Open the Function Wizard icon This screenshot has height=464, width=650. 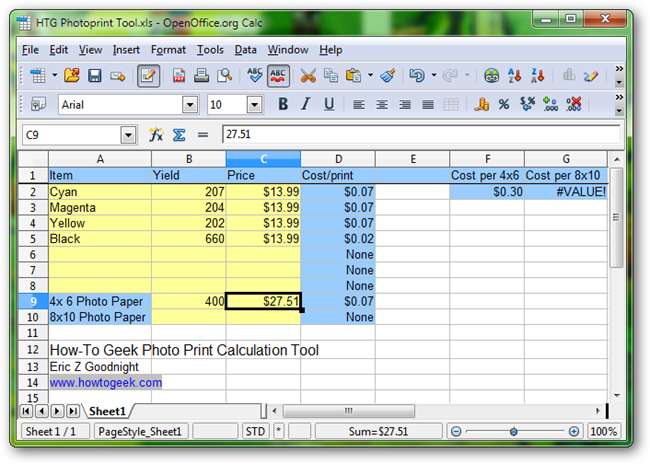tap(156, 134)
